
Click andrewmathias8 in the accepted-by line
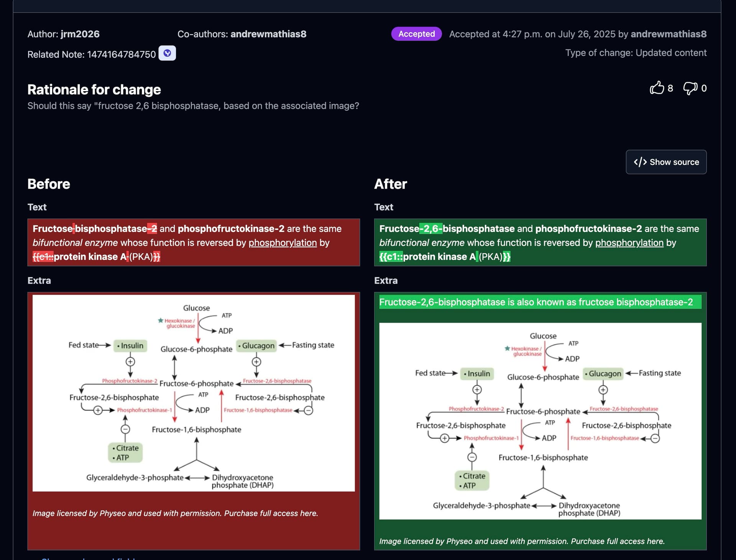[668, 34]
